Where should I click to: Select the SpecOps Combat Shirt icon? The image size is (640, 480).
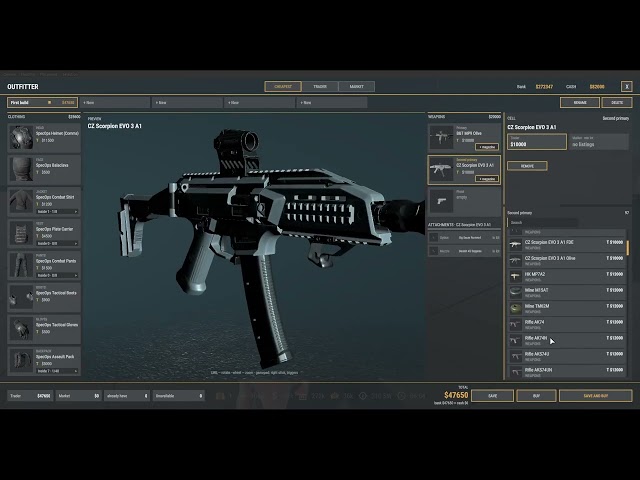21,201
